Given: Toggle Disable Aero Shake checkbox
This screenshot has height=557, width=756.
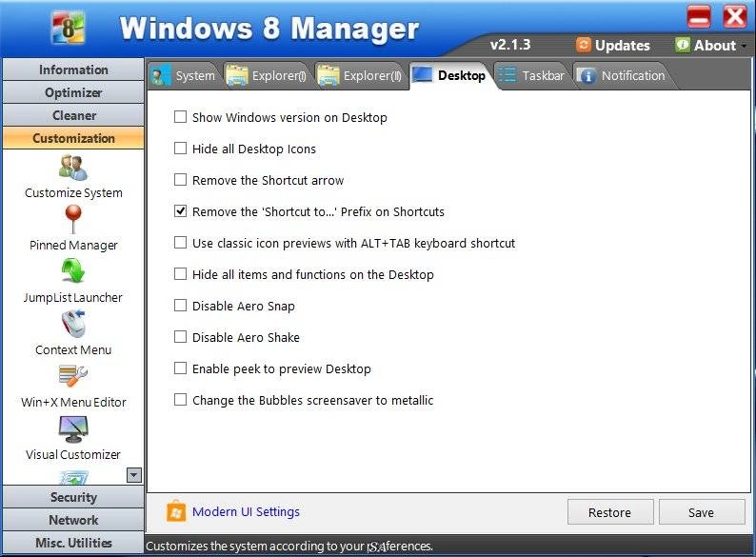Looking at the screenshot, I should pyautogui.click(x=180, y=337).
